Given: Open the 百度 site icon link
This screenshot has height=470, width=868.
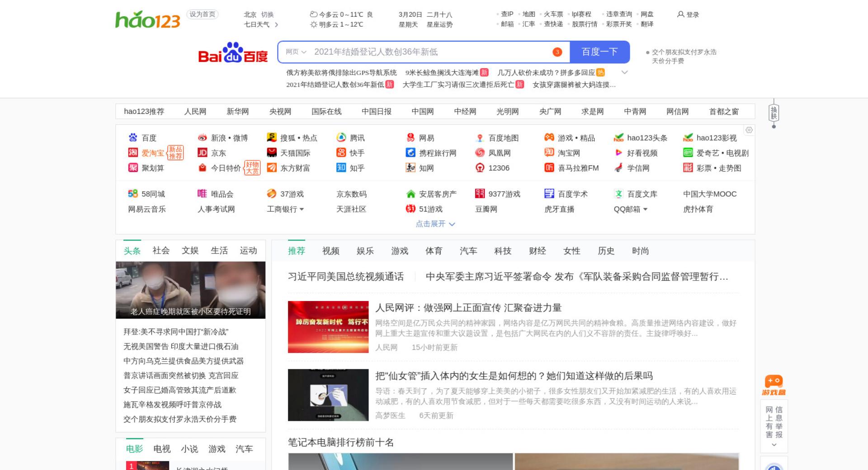Looking at the screenshot, I should (x=132, y=137).
